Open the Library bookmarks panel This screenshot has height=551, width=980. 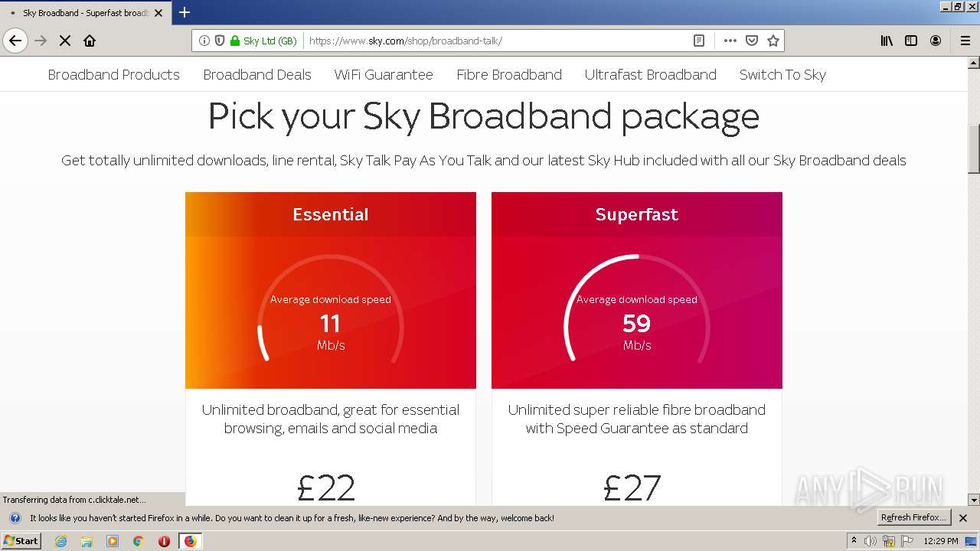tap(887, 41)
